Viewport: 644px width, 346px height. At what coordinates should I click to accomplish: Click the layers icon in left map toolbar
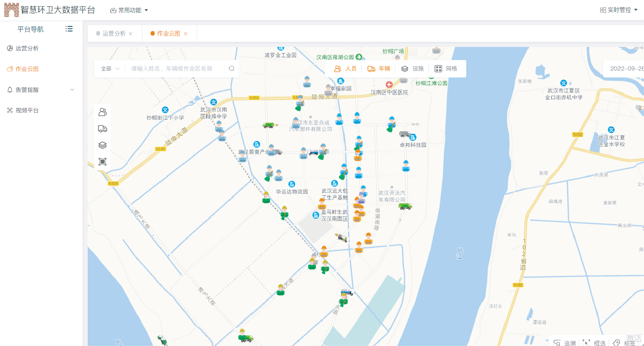[102, 145]
